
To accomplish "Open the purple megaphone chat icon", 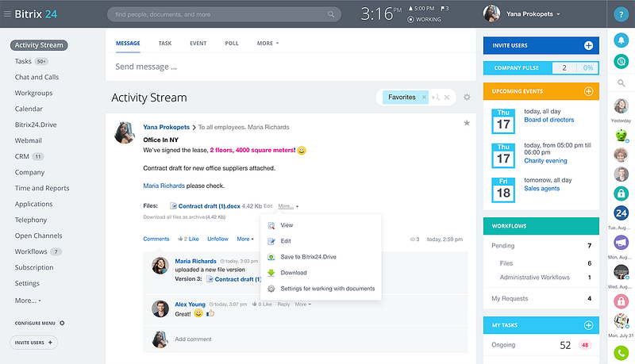I will 621,242.
